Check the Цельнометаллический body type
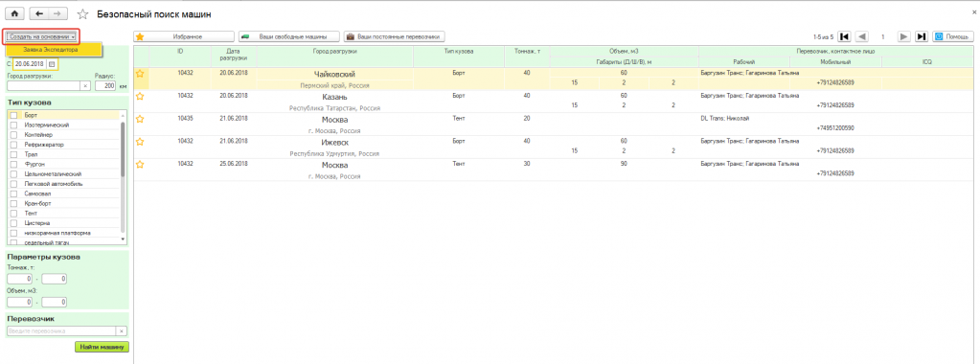This screenshot has width=980, height=364. tap(13, 174)
